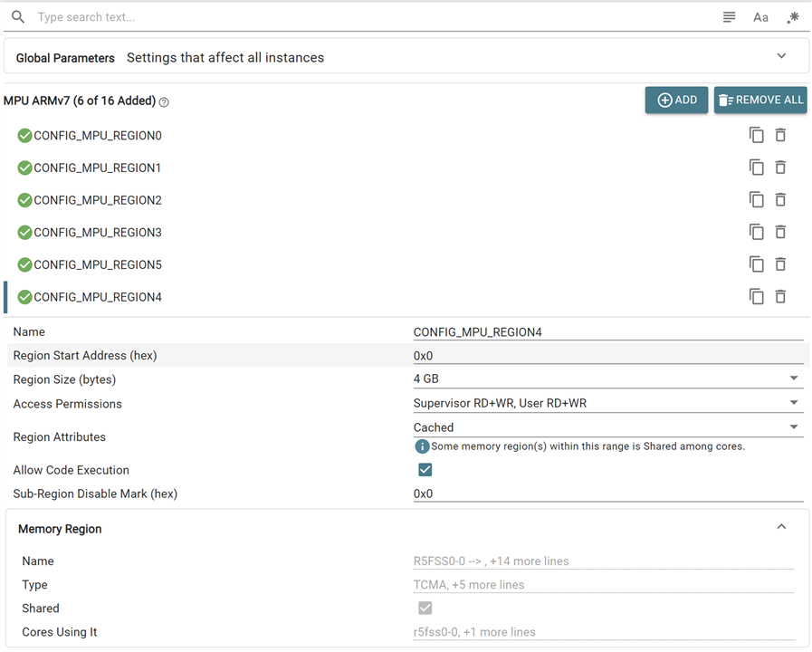Select CONFIG_MPU_REGION3 in the instance list
This screenshot has height=652, width=812.
pos(98,233)
